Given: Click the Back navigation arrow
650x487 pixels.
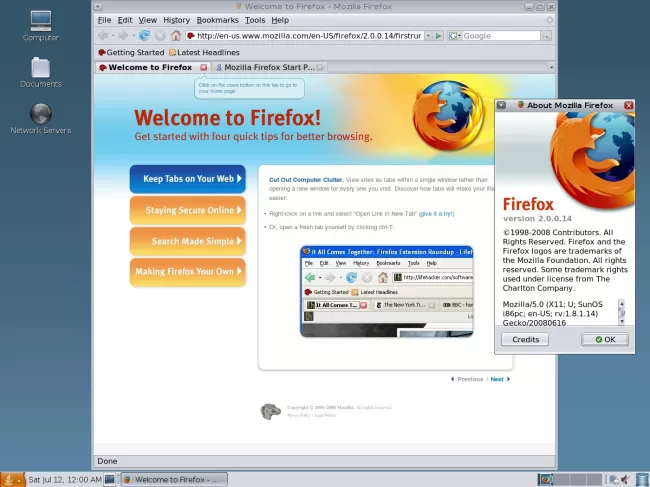Looking at the screenshot, I should click(x=103, y=36).
